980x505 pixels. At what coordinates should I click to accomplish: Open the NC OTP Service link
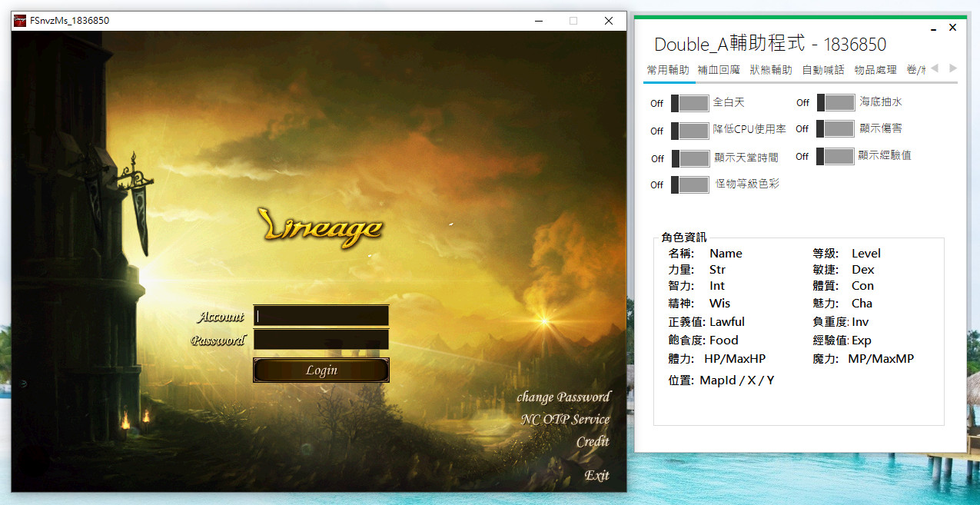tap(565, 420)
